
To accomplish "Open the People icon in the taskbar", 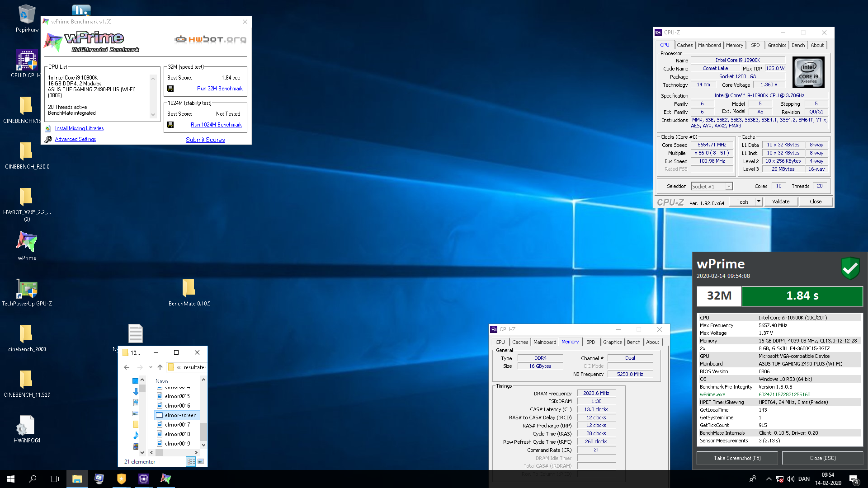I will (753, 479).
